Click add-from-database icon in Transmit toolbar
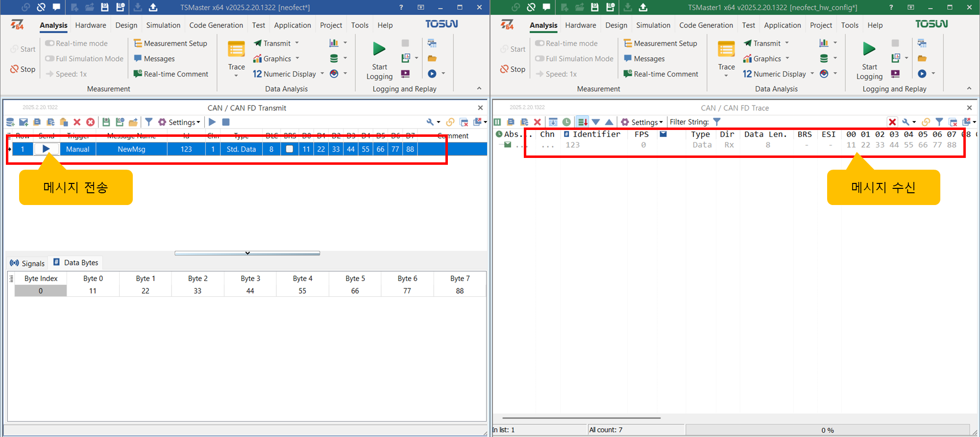 coord(10,122)
